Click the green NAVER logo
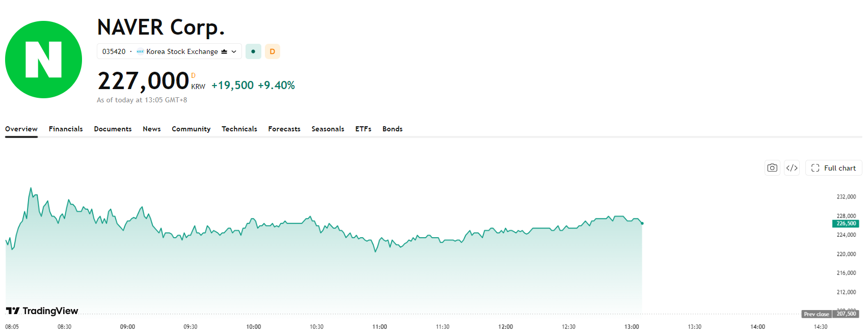This screenshot has height=336, width=868. 43,60
